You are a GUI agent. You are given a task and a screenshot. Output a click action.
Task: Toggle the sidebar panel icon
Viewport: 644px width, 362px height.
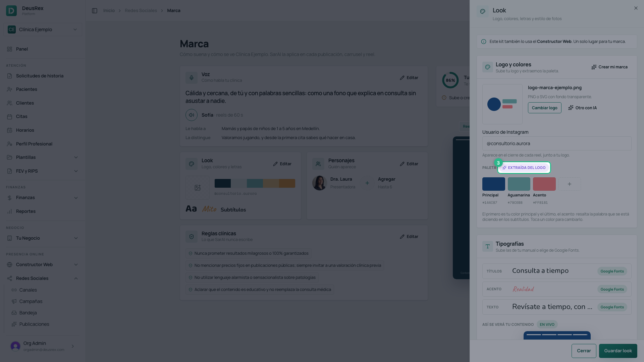click(x=95, y=11)
